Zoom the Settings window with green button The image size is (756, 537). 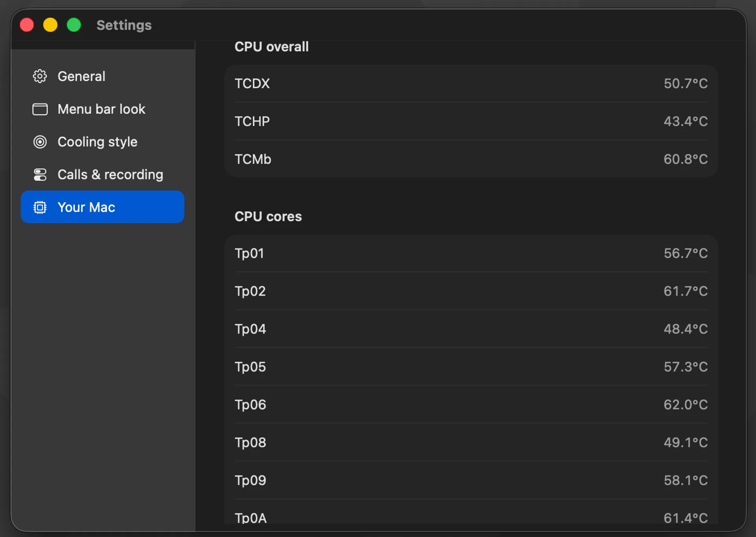[74, 25]
